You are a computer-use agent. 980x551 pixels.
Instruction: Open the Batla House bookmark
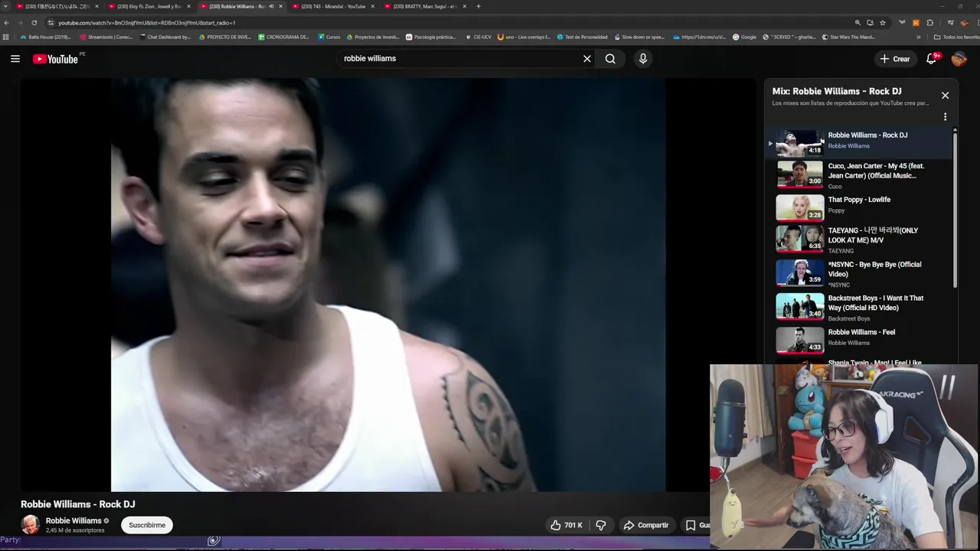pyautogui.click(x=45, y=37)
